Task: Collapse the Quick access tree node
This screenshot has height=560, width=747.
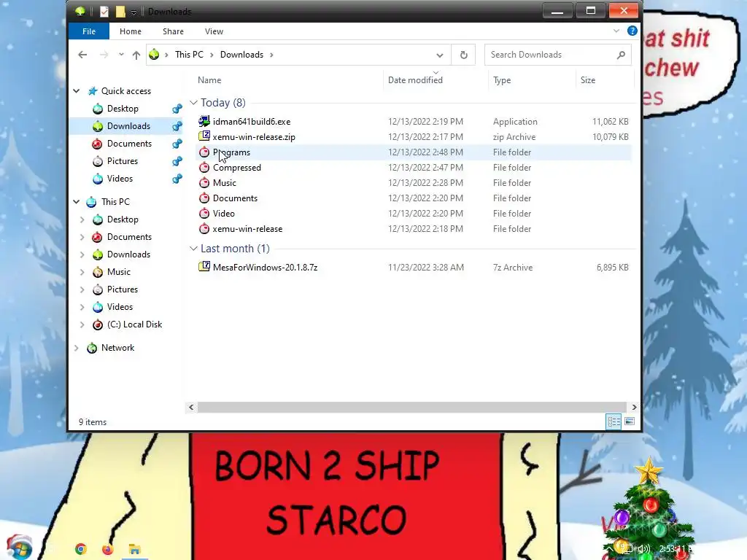Action: click(x=76, y=90)
